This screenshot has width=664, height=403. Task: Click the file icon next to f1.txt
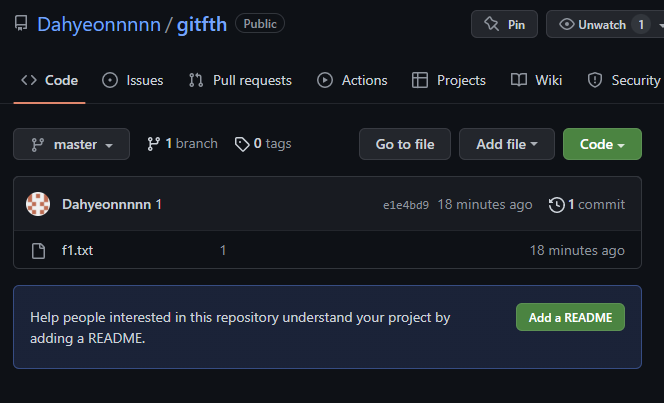click(39, 251)
